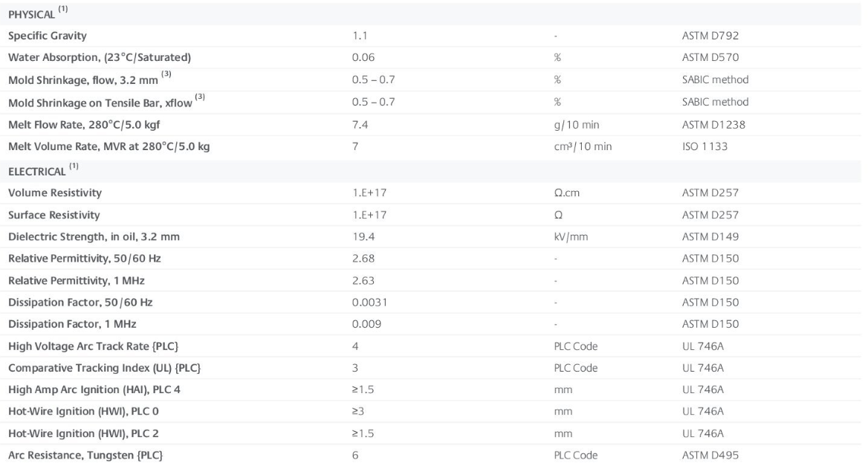868x466 pixels.
Task: Select High Voltage Arc Track Rate row
Action: (94, 346)
